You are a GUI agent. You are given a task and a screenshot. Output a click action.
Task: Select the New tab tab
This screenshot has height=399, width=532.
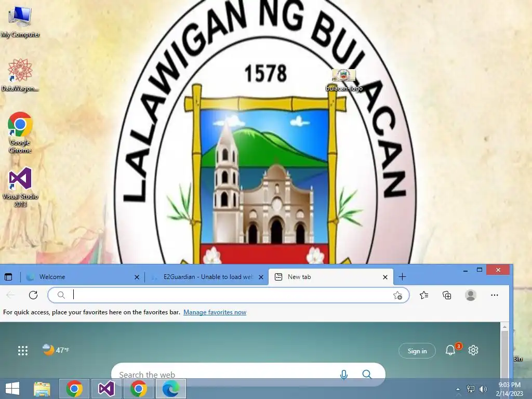tap(331, 277)
